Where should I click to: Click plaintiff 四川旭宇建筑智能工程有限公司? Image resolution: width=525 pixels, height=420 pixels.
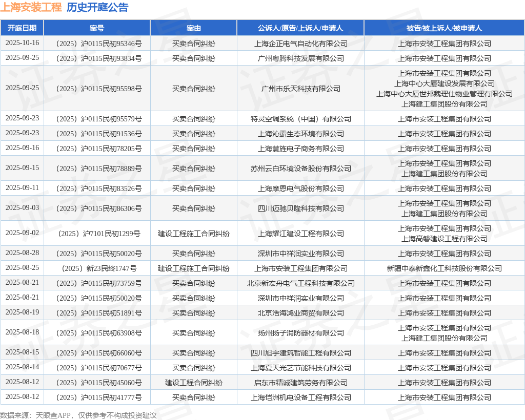click(300, 353)
